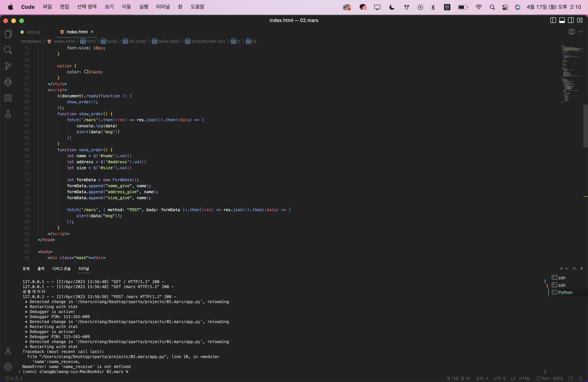Image resolution: width=588 pixels, height=382 pixels.
Task: Expand the tbody#order-box breadcrumb
Action: [206, 41]
